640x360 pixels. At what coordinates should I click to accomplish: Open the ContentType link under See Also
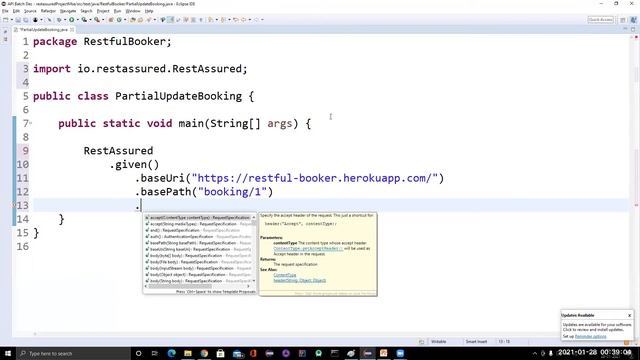(284, 275)
